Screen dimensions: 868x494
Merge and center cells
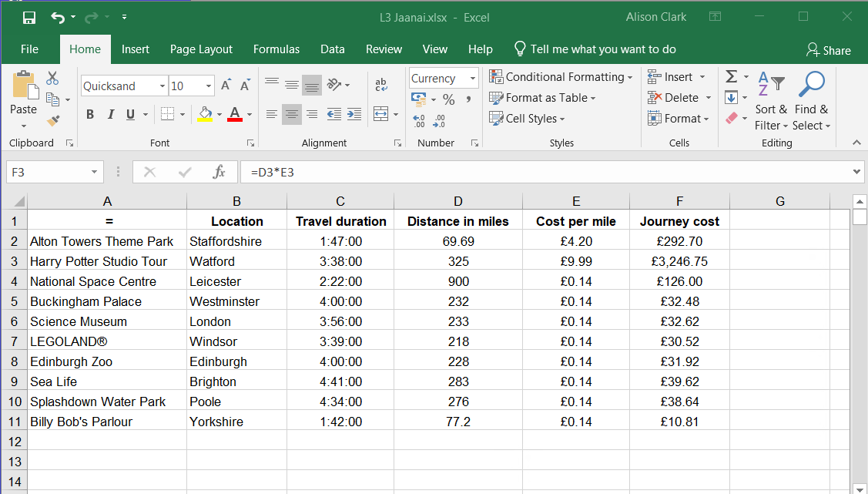(x=380, y=115)
